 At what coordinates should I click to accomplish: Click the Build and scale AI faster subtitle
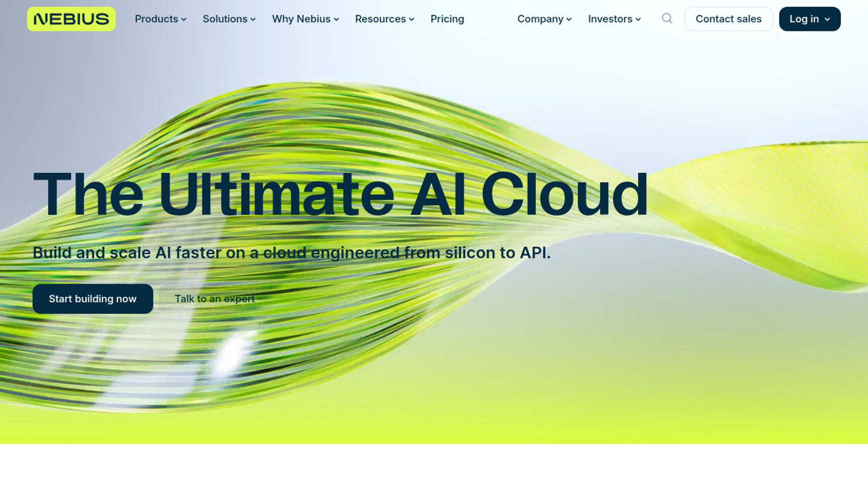[292, 253]
